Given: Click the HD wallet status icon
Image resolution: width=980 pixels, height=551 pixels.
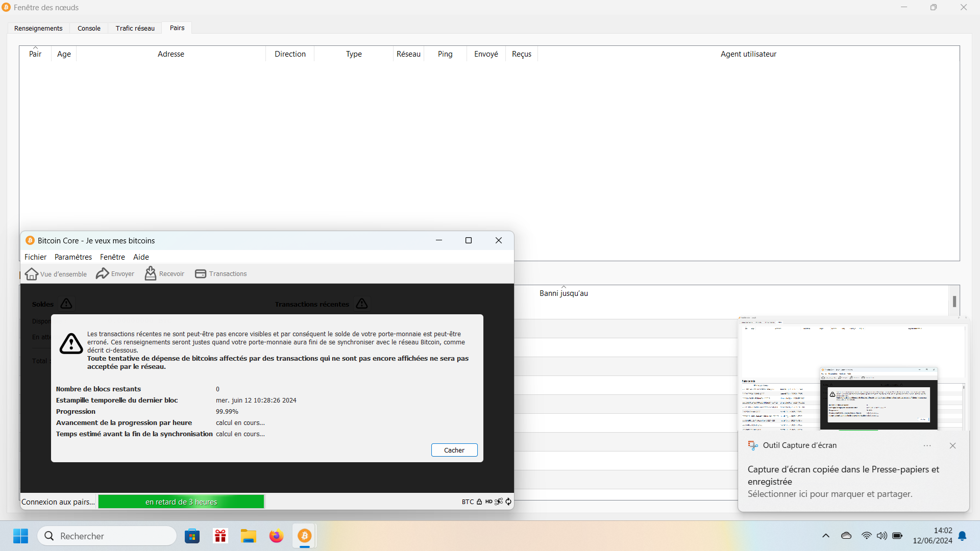Looking at the screenshot, I should click(x=488, y=502).
